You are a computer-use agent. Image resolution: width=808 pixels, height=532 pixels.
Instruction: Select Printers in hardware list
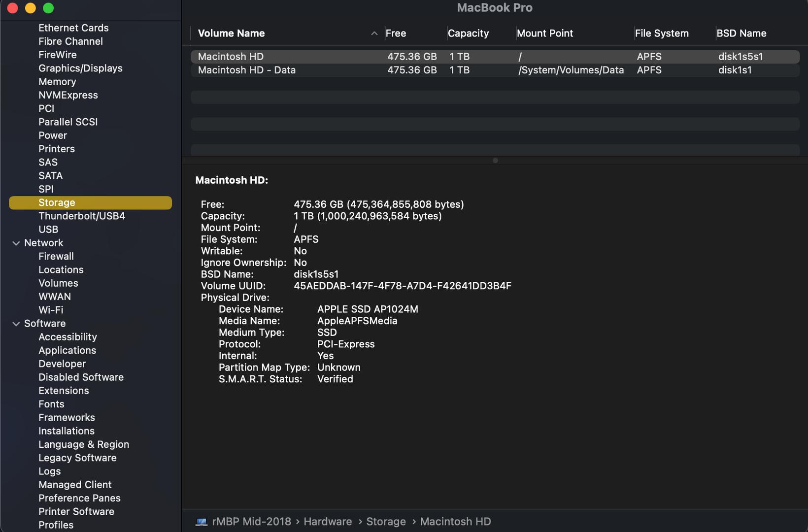[x=57, y=149]
